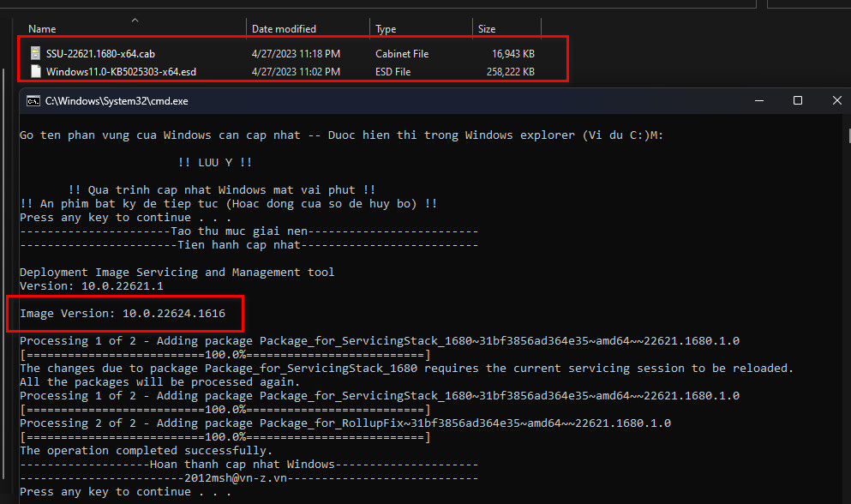851x504 pixels.
Task: Click the Cabinet File type cell
Action: (x=402, y=54)
